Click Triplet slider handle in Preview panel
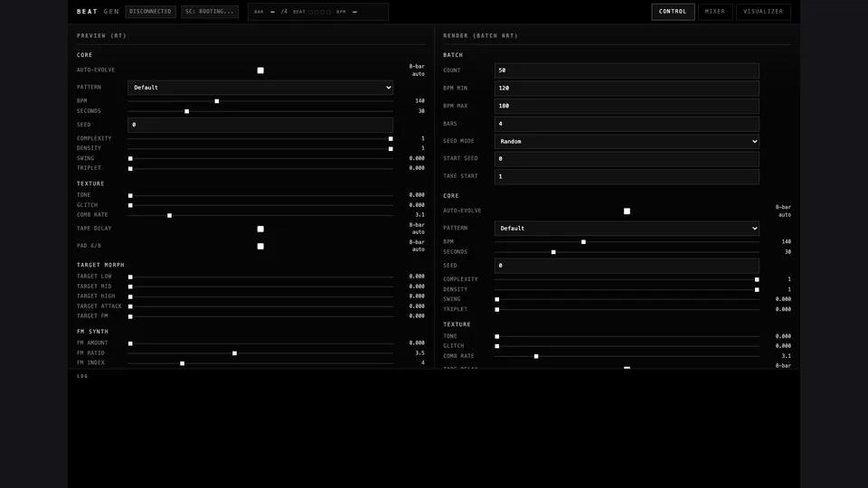 (130, 169)
